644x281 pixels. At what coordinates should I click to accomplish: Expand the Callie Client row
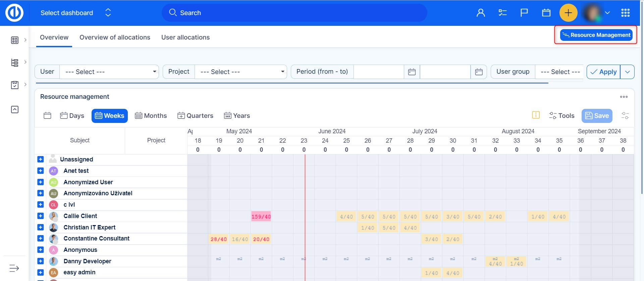tap(41, 216)
